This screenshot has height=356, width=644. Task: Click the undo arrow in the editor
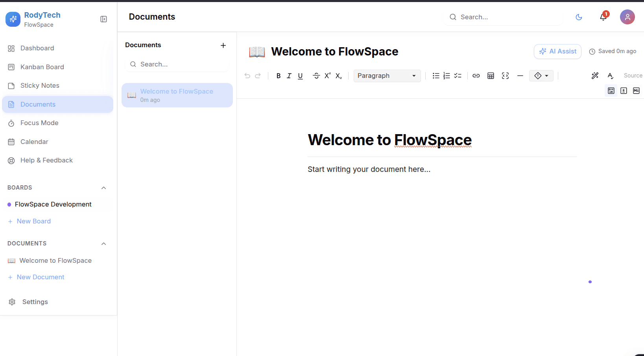[x=247, y=76]
